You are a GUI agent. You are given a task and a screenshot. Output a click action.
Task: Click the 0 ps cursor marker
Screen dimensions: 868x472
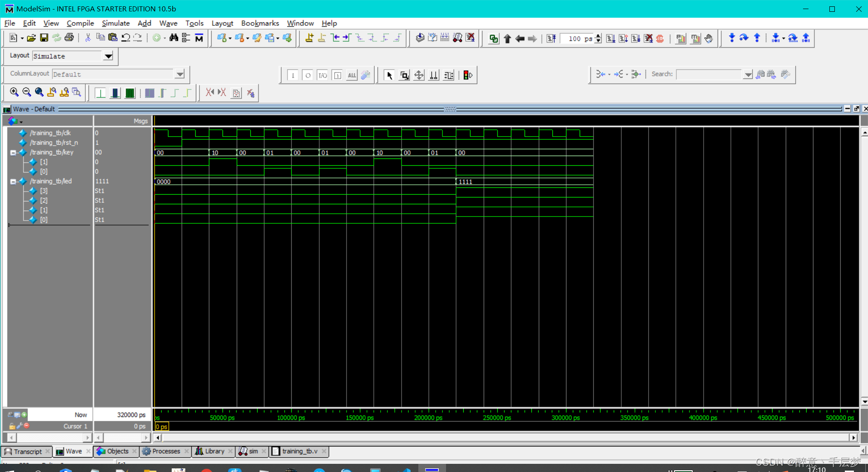(162, 427)
